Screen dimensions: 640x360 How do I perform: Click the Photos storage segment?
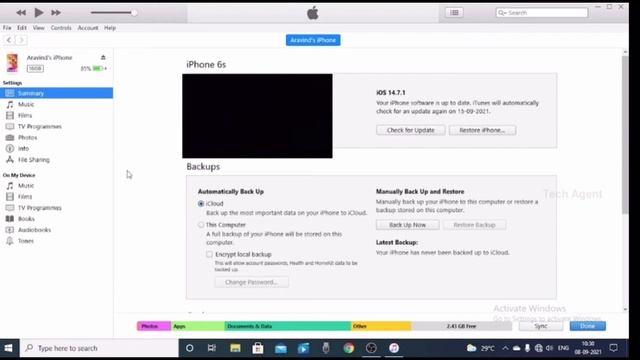coord(154,326)
